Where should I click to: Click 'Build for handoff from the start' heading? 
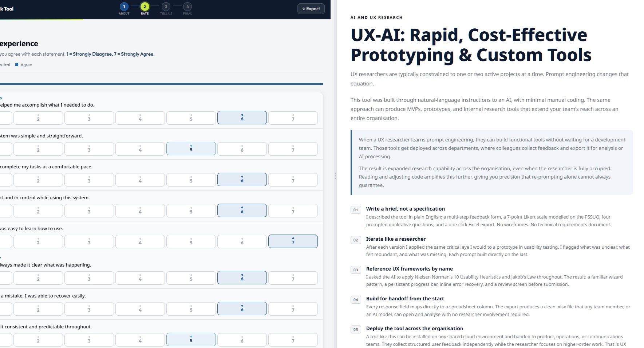405,299
